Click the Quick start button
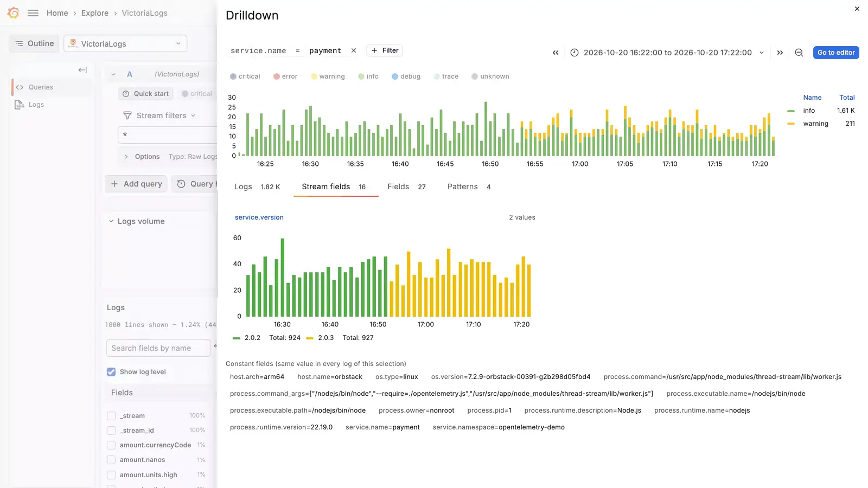The height and width of the screenshot is (488, 868). 145,94
